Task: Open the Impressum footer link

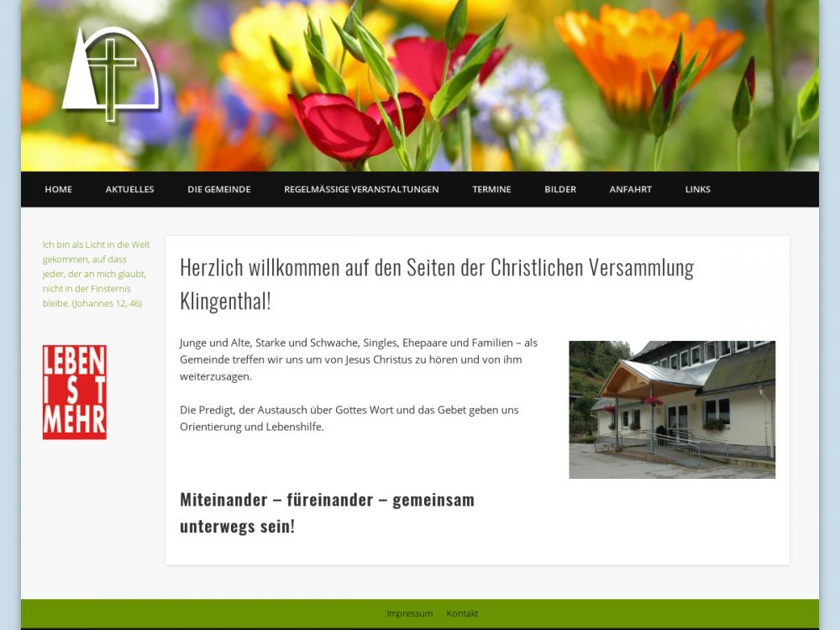Action: tap(409, 613)
